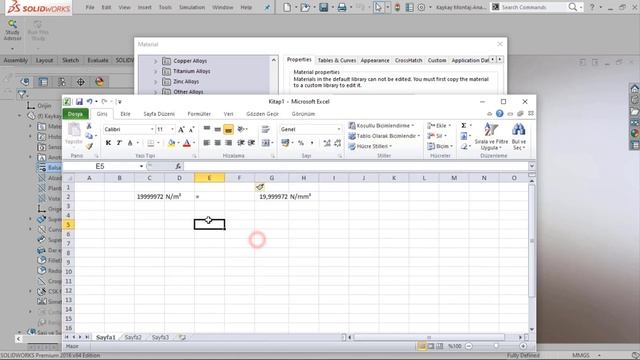Click the fill color bucket swatch

(171, 143)
